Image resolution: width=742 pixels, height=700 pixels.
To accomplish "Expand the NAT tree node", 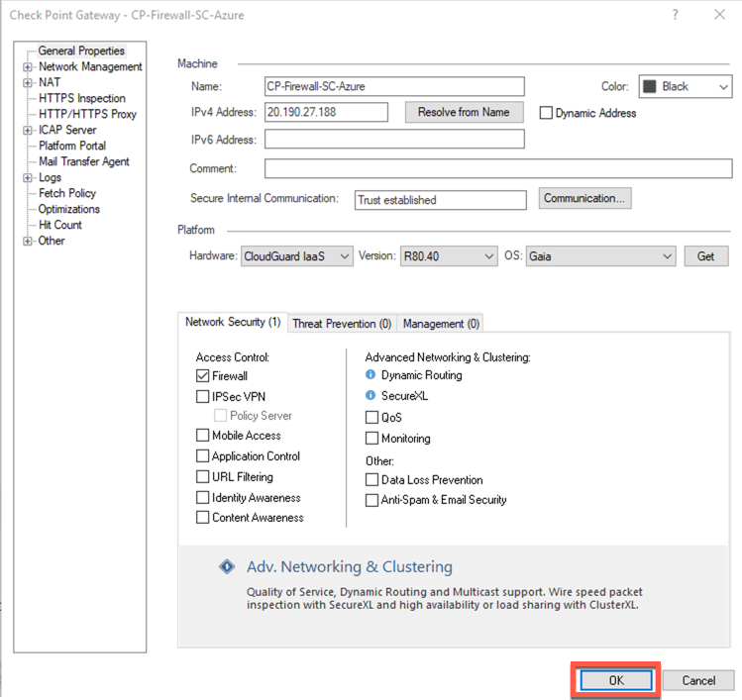I will (x=28, y=82).
